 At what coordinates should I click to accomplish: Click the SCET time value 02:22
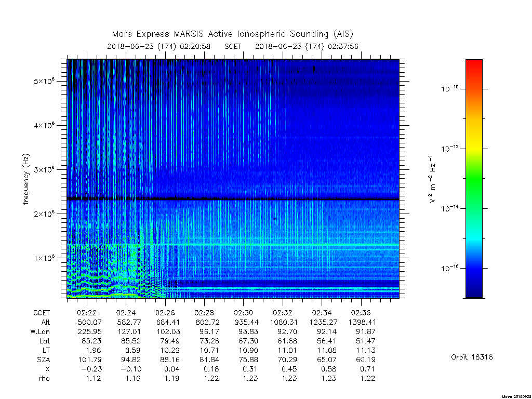(x=87, y=313)
